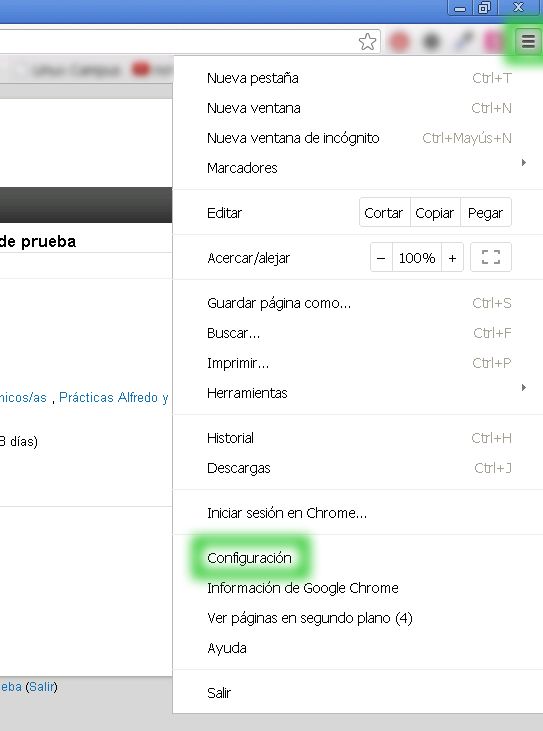Click the Pegar button

click(x=486, y=213)
